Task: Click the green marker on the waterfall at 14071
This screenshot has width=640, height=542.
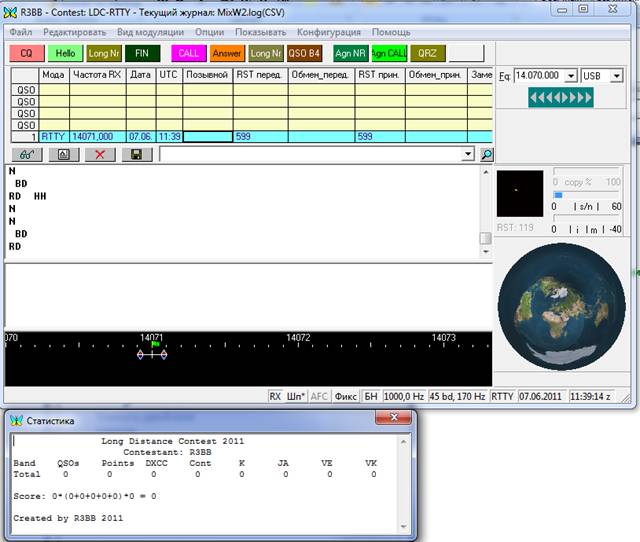Action: pyautogui.click(x=154, y=343)
